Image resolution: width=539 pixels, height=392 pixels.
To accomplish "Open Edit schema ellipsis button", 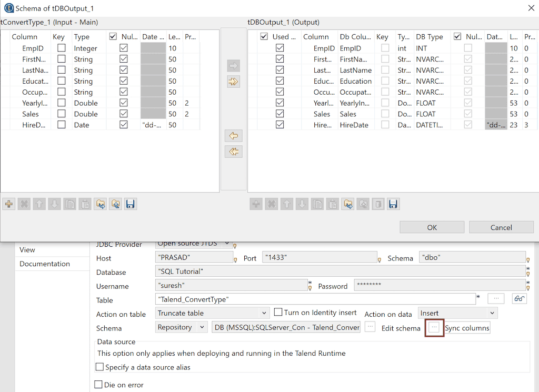I will tap(434, 327).
